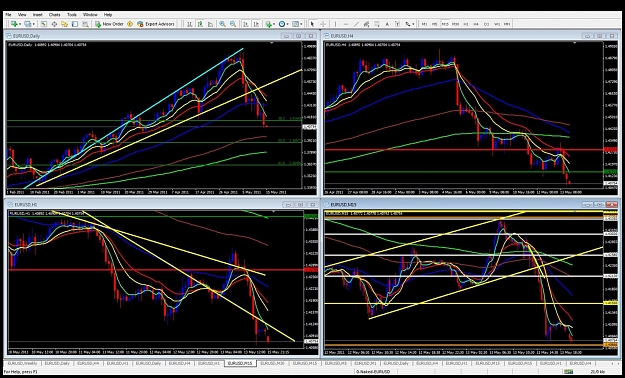
Task: Open the Charts menu
Action: 55,15
